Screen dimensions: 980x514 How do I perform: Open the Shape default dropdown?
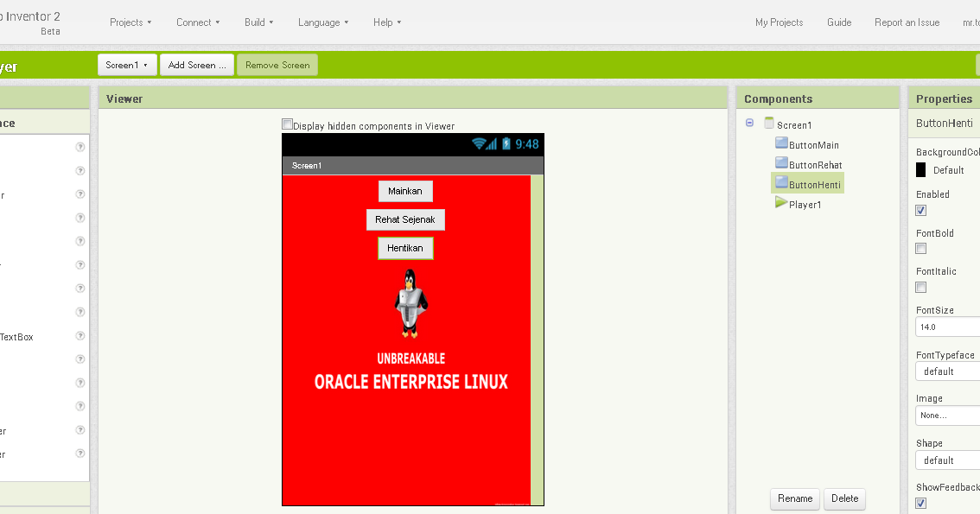pyautogui.click(x=948, y=460)
